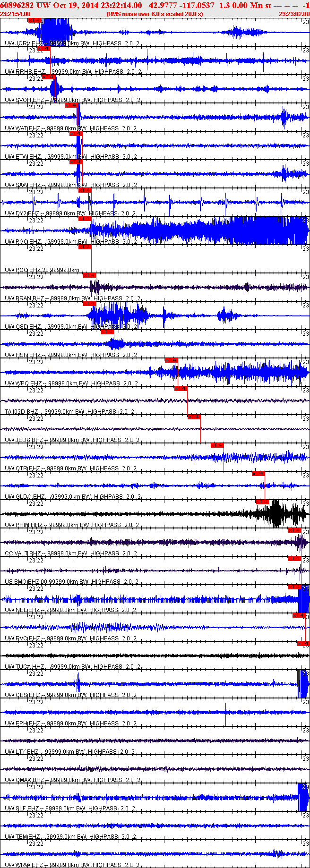
Task: Select the CC VALT BHZ station label
Action: click(71, 553)
